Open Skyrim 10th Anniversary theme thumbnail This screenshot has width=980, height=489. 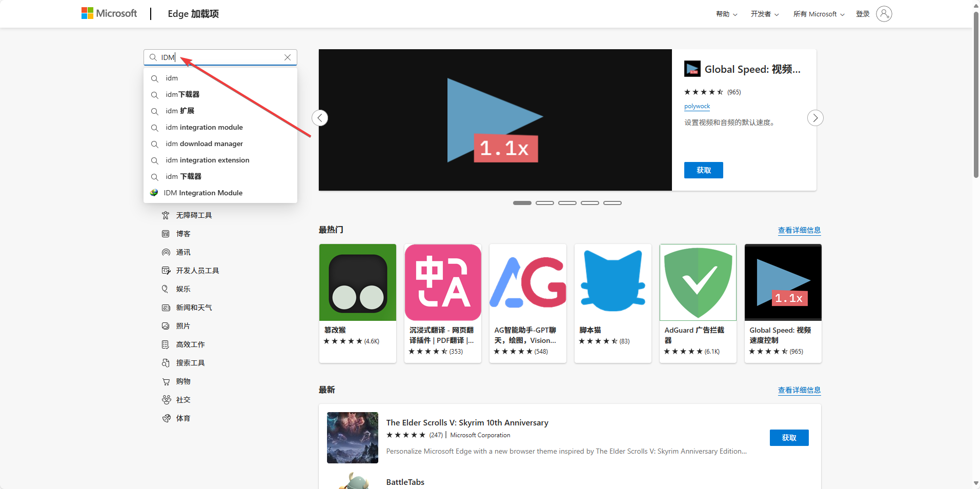tap(353, 438)
